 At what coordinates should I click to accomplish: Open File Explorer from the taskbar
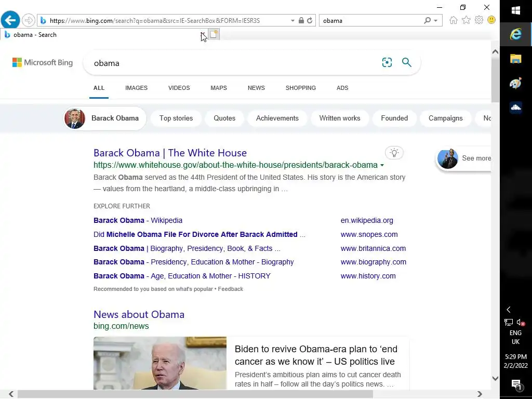coord(516,59)
